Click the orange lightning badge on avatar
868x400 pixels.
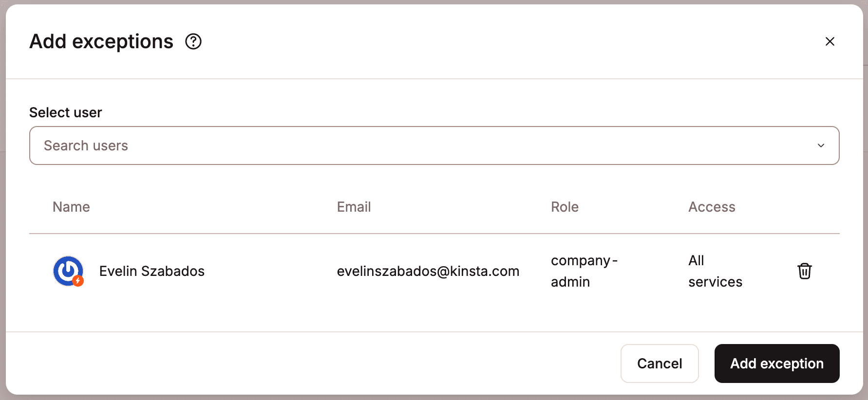78,281
